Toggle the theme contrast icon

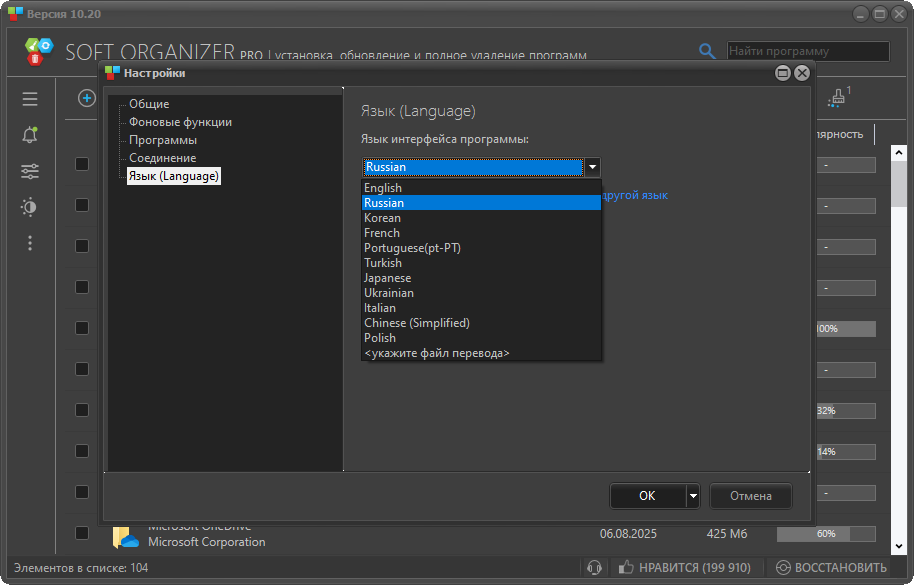click(x=29, y=207)
